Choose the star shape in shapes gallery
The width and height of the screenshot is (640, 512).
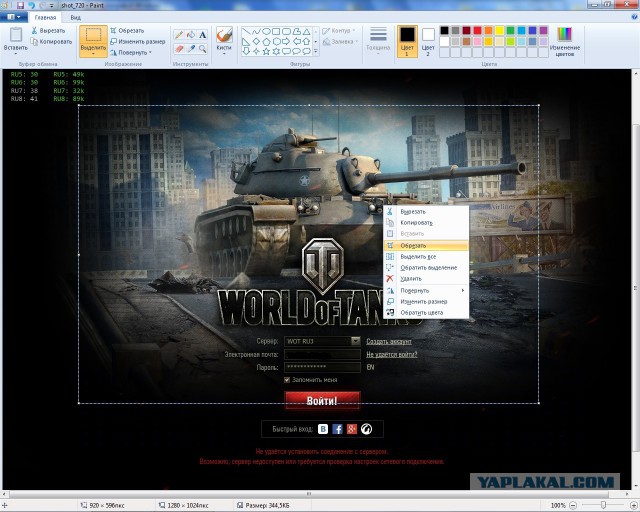pos(266,51)
